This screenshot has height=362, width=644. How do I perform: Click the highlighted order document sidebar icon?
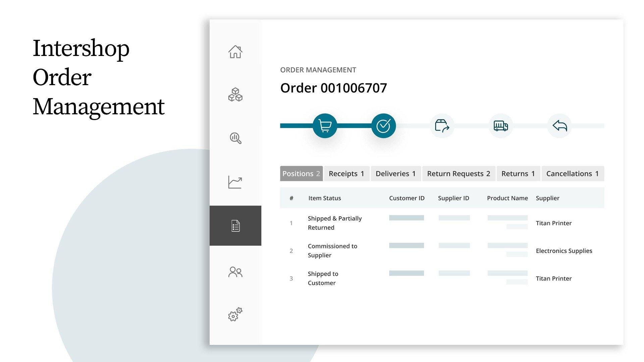pyautogui.click(x=235, y=226)
